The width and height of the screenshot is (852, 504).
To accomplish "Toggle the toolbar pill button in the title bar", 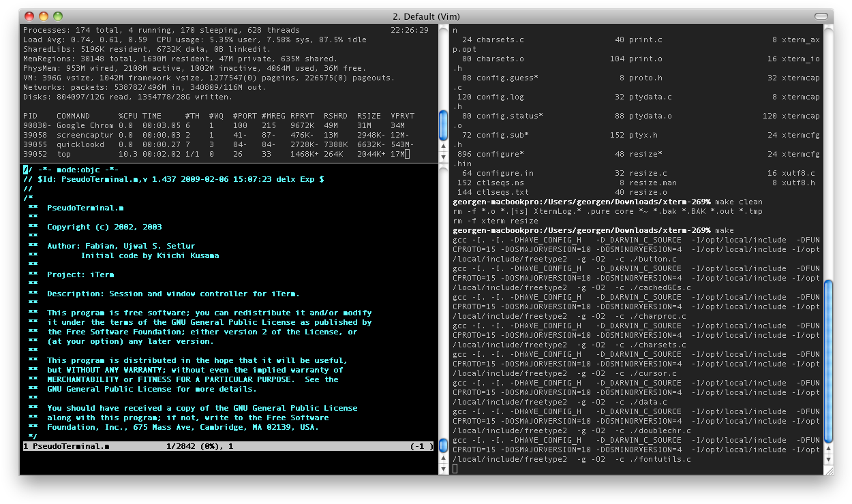I will click(x=822, y=16).
